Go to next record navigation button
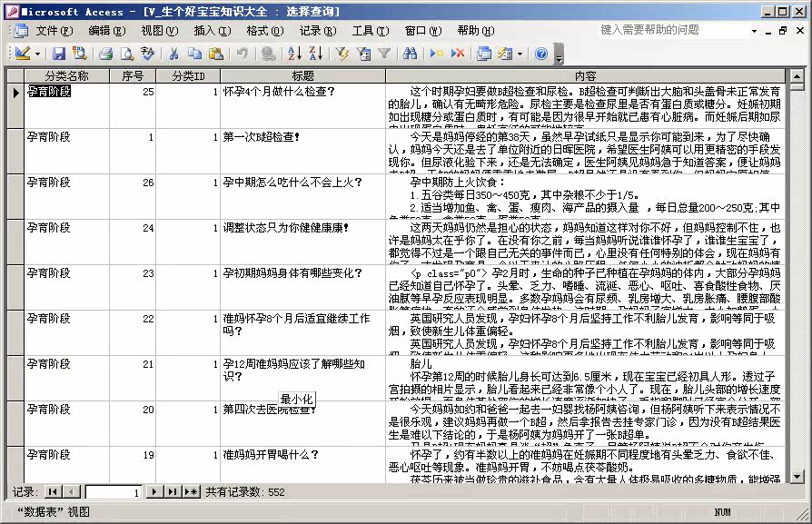The width and height of the screenshot is (812, 524). [153, 492]
